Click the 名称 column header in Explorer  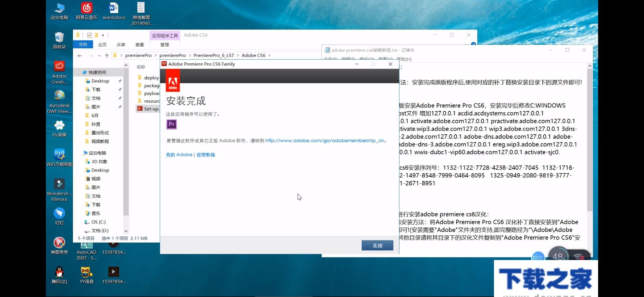[x=141, y=67]
